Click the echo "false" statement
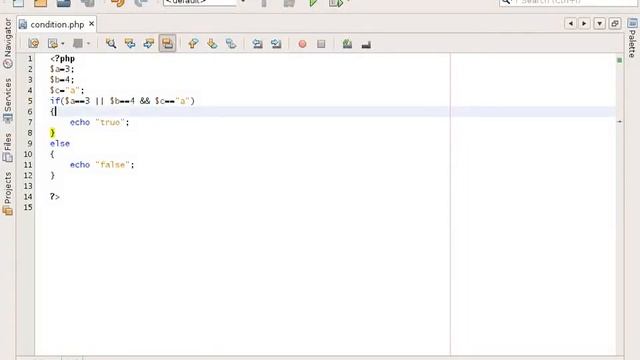640x360 pixels. (102, 164)
